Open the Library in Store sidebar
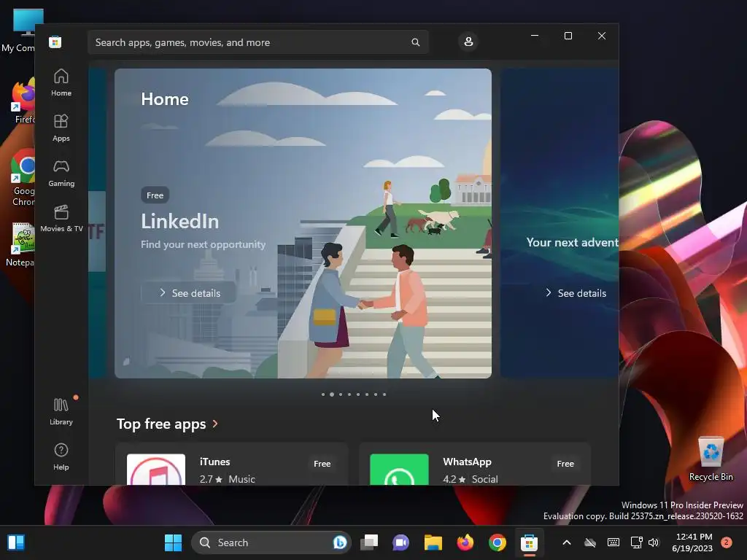This screenshot has height=560, width=747. [61, 412]
